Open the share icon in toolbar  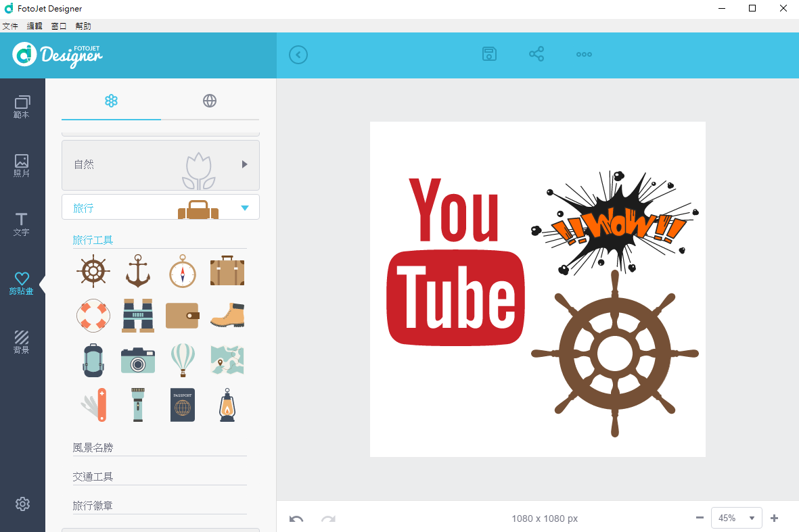pyautogui.click(x=537, y=54)
